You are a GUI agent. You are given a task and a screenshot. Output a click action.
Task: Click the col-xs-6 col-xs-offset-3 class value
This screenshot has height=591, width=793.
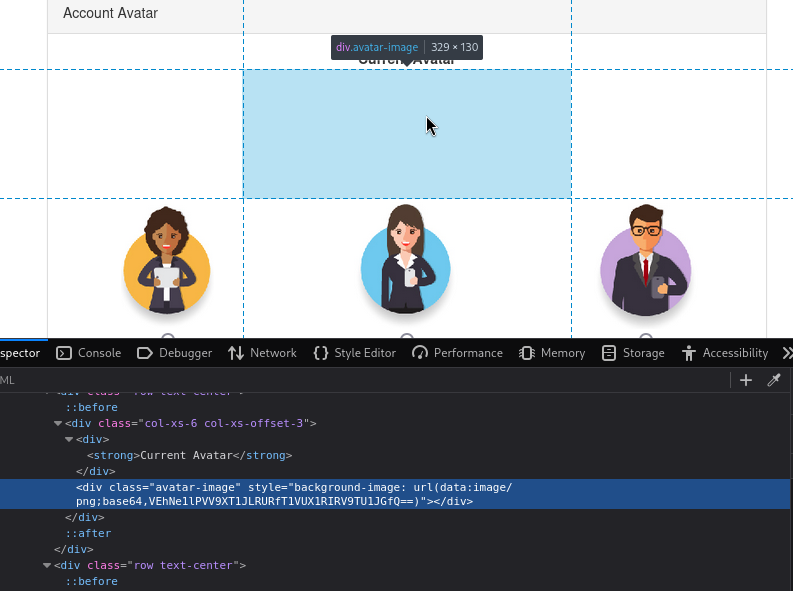tap(224, 424)
